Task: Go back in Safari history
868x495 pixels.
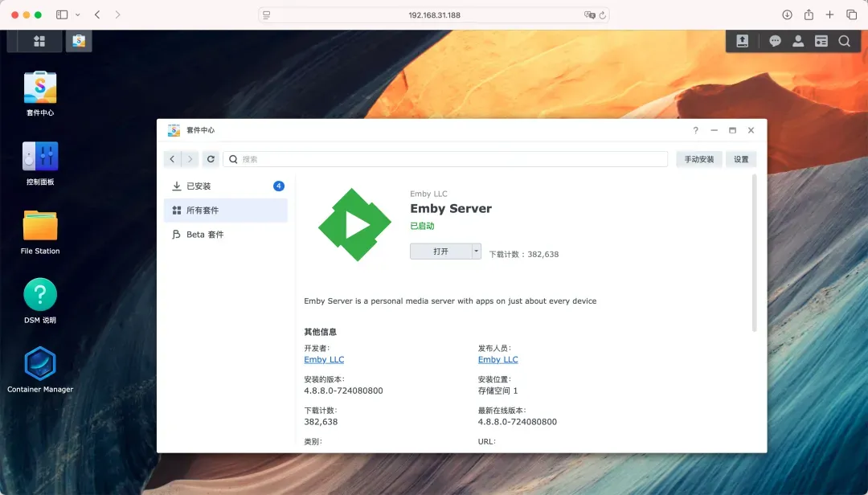Action: pos(97,15)
